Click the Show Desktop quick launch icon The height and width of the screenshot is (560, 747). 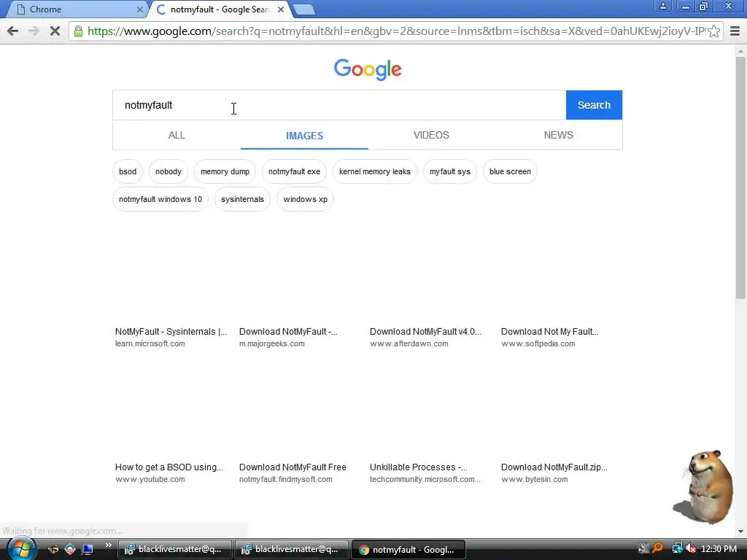click(x=88, y=549)
